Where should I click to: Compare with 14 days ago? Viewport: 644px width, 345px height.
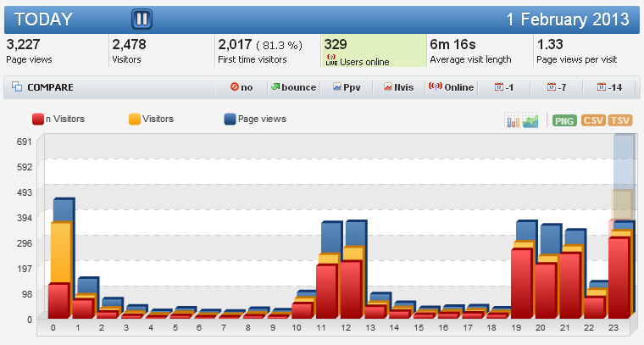(609, 87)
